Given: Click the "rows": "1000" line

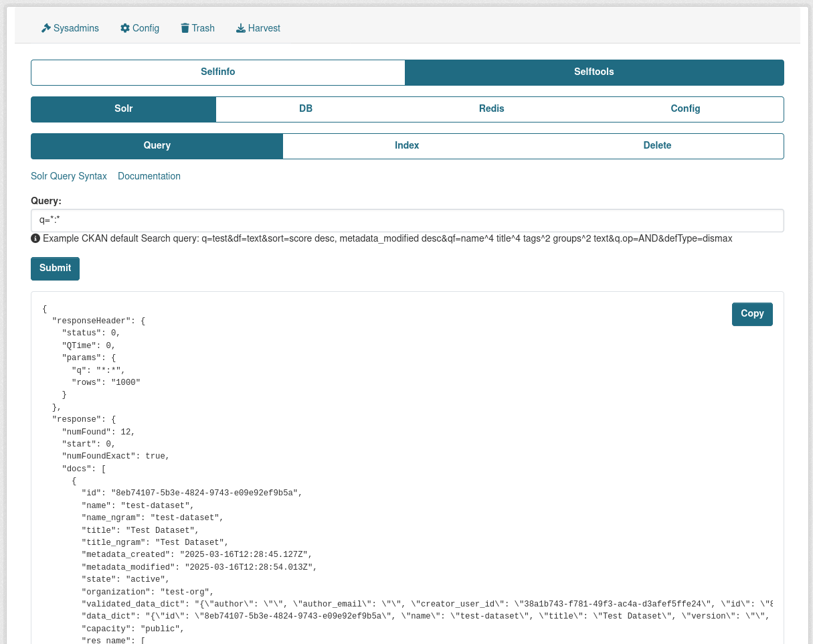Looking at the screenshot, I should pos(106,382).
